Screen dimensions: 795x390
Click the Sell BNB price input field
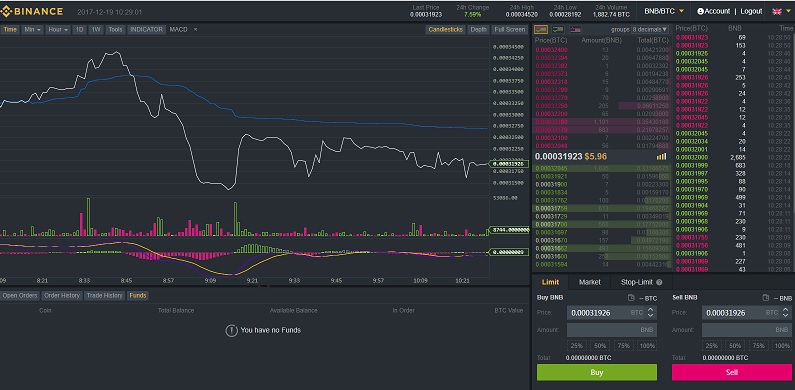tap(747, 313)
